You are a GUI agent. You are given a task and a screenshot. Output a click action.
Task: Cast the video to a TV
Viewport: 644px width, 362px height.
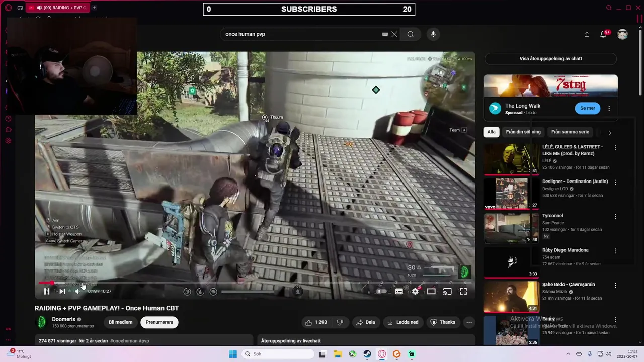(x=447, y=291)
